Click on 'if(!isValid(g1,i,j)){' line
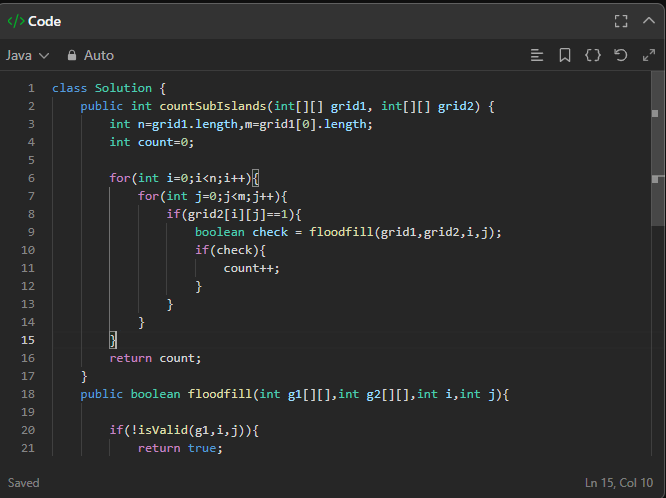 [184, 430]
